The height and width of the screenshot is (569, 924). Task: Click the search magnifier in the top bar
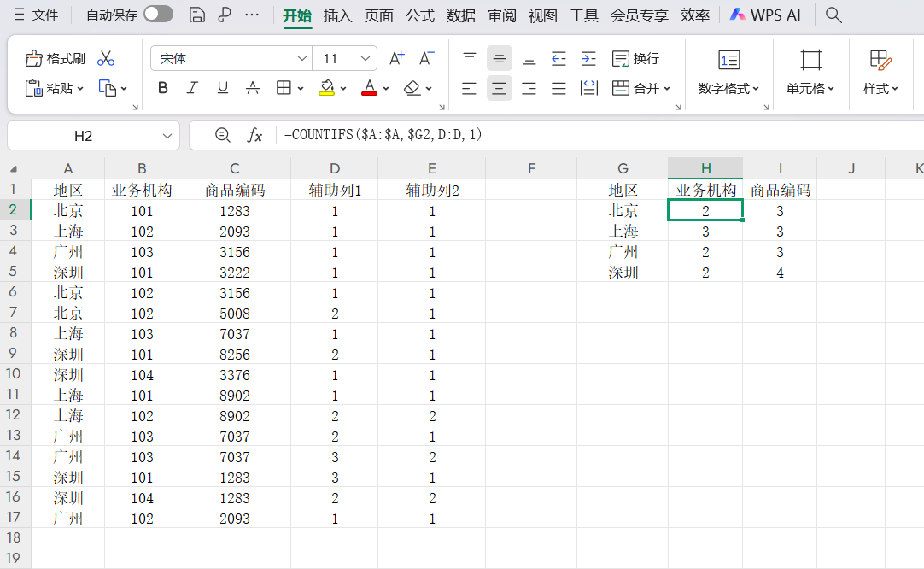(833, 15)
